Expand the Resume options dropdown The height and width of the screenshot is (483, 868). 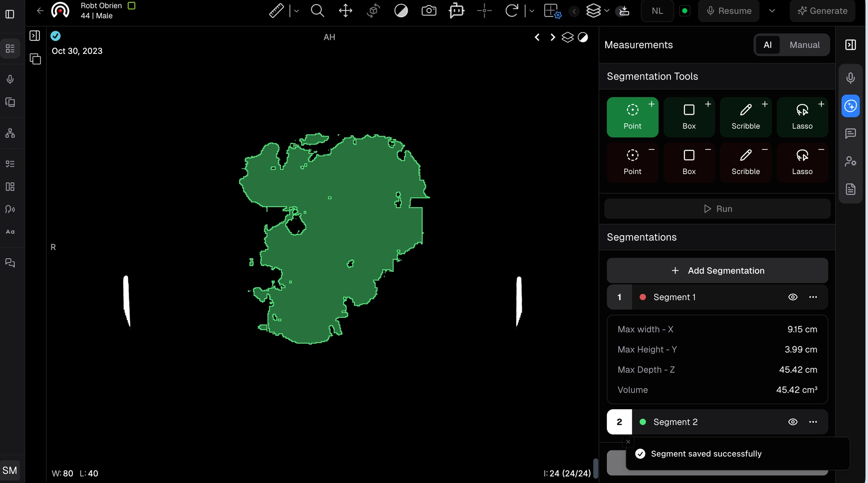[772, 11]
